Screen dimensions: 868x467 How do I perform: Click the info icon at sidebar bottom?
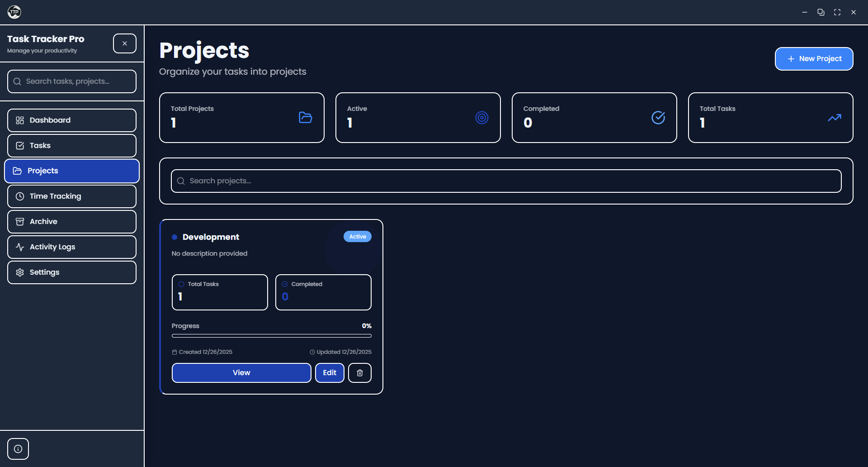click(x=18, y=448)
